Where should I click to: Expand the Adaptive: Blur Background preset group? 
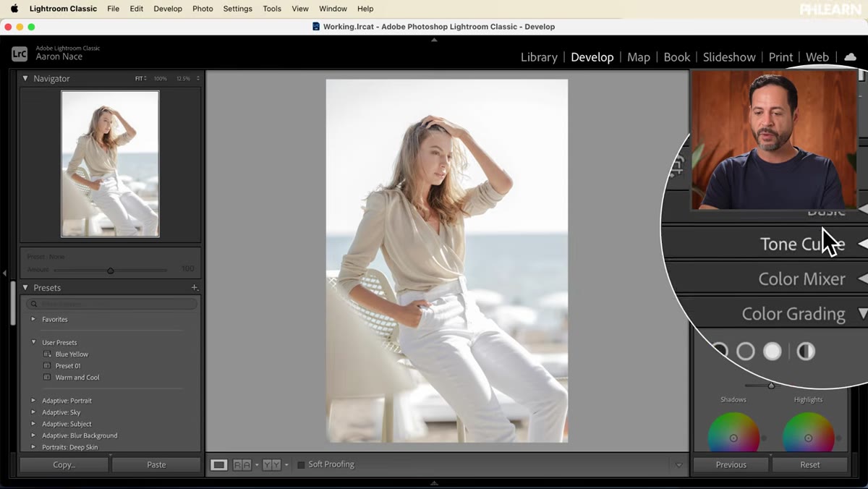pos(33,435)
